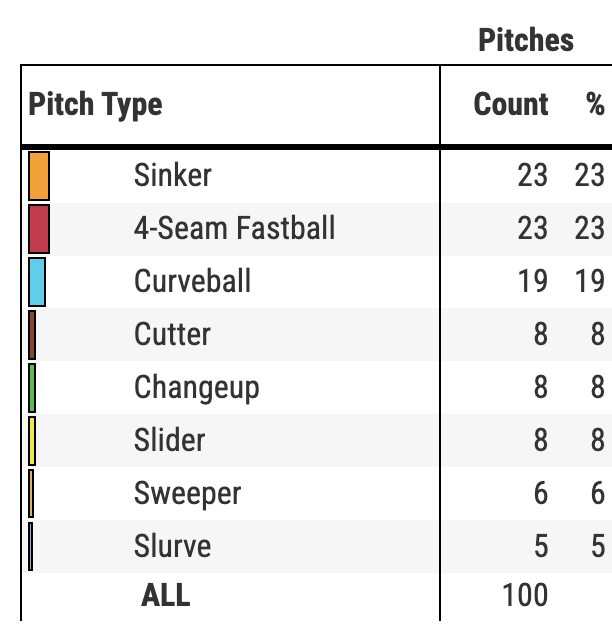Click the light blue Curveball color bar
Viewport: 612px width, 624px height.
pos(37,281)
